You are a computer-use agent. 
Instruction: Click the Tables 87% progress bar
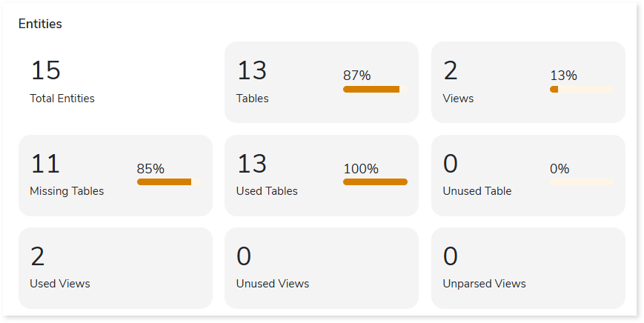pos(375,90)
